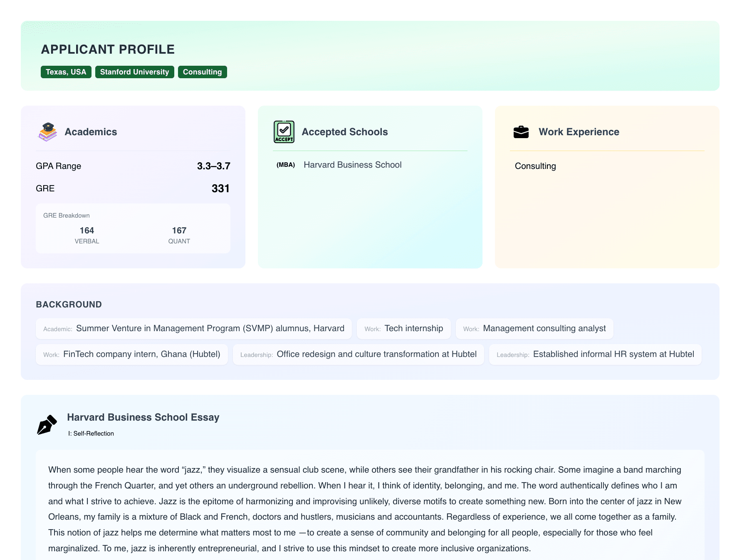Click the GRE Breakdown panel header
The height and width of the screenshot is (560, 742).
coord(66,216)
